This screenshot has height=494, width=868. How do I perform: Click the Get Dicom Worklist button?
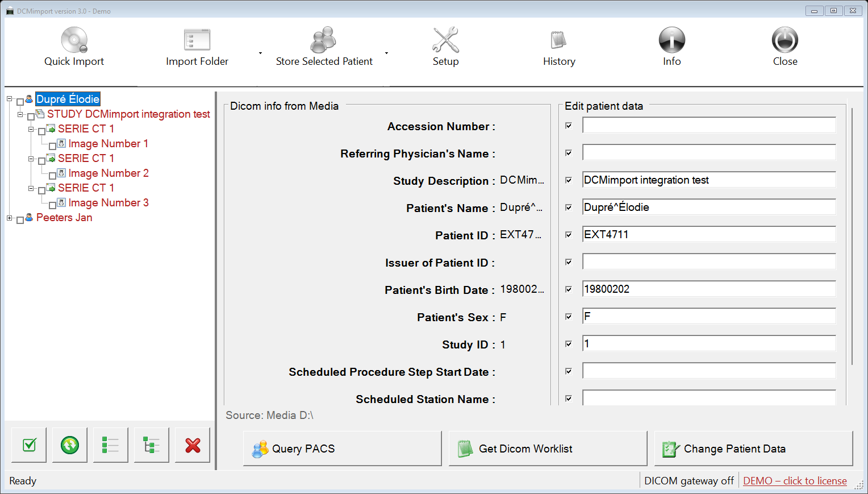point(548,449)
